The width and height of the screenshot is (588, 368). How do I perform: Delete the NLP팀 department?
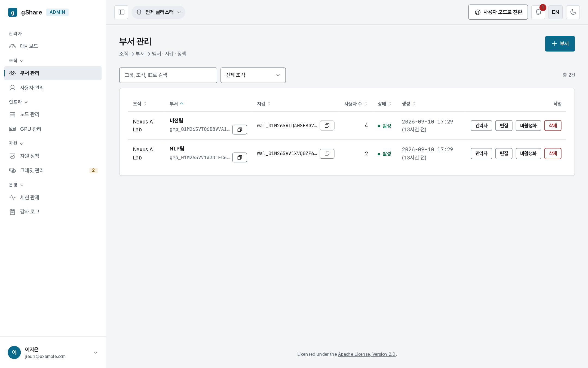(x=553, y=153)
